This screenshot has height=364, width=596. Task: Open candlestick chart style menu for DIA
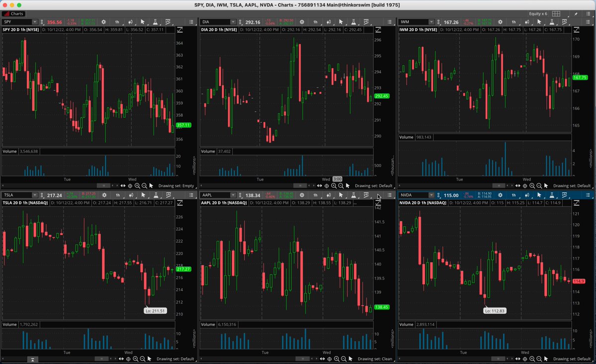328,22
